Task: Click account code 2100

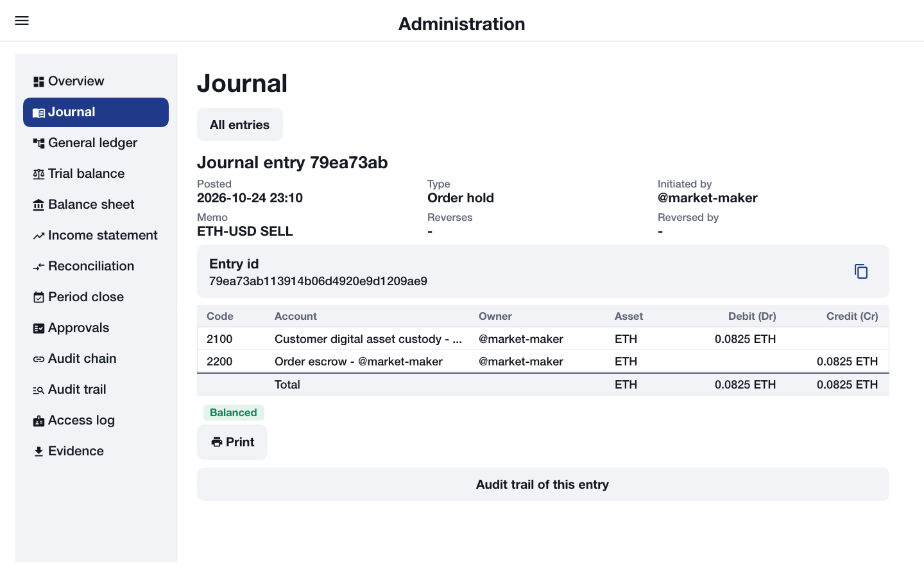Action: 219,338
